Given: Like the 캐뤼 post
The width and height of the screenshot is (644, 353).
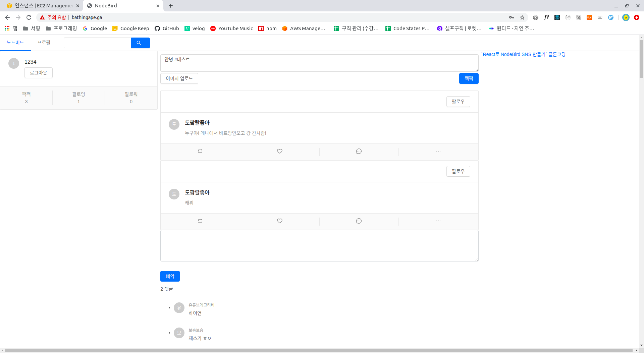Looking at the screenshot, I should [279, 221].
